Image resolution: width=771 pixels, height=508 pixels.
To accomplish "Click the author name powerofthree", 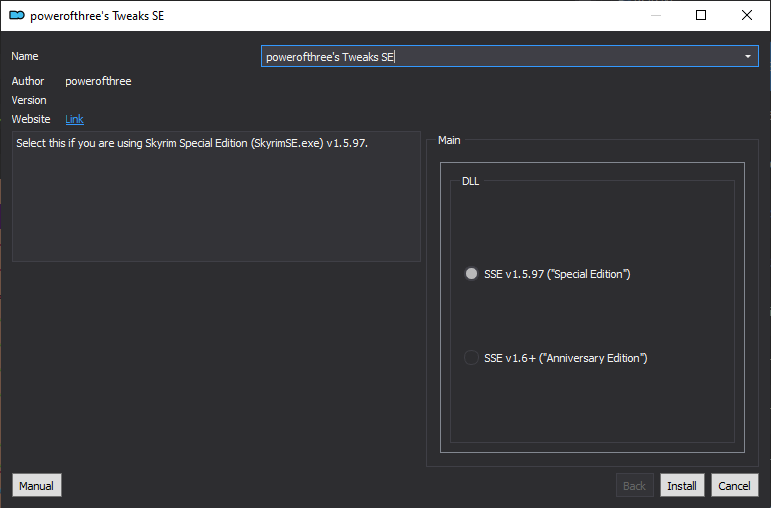I will [x=98, y=81].
